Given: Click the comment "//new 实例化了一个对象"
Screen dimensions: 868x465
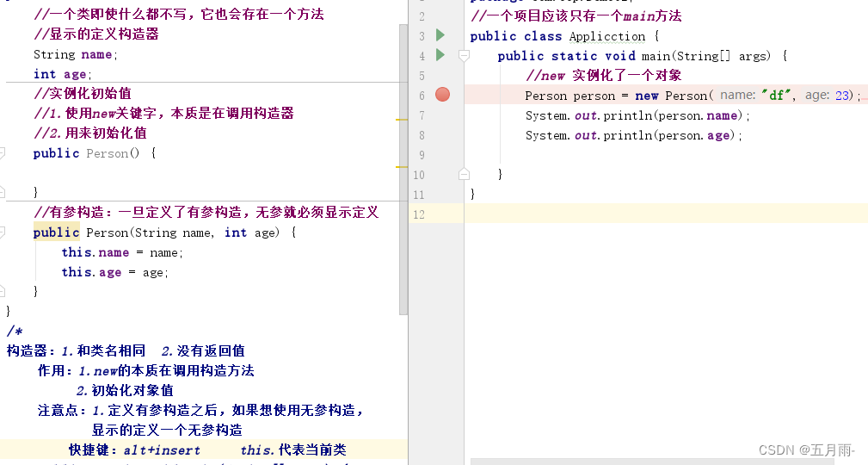Looking at the screenshot, I should (x=603, y=76).
